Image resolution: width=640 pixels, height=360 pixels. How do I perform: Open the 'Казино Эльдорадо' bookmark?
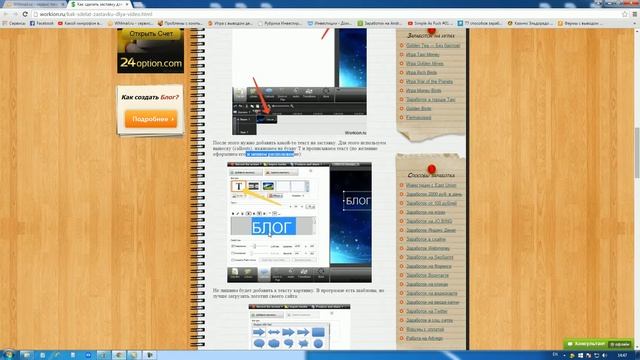point(530,23)
